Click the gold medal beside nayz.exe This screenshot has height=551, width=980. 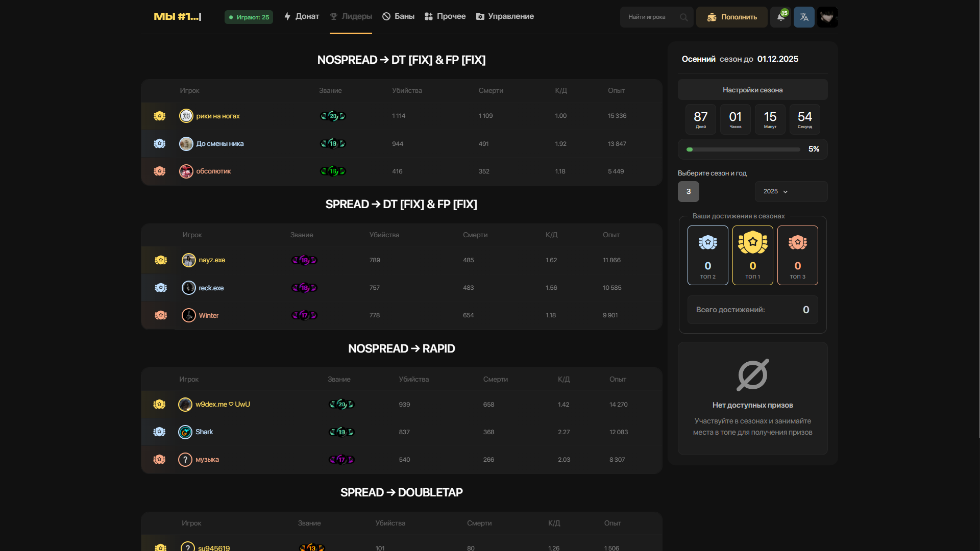pos(161,260)
